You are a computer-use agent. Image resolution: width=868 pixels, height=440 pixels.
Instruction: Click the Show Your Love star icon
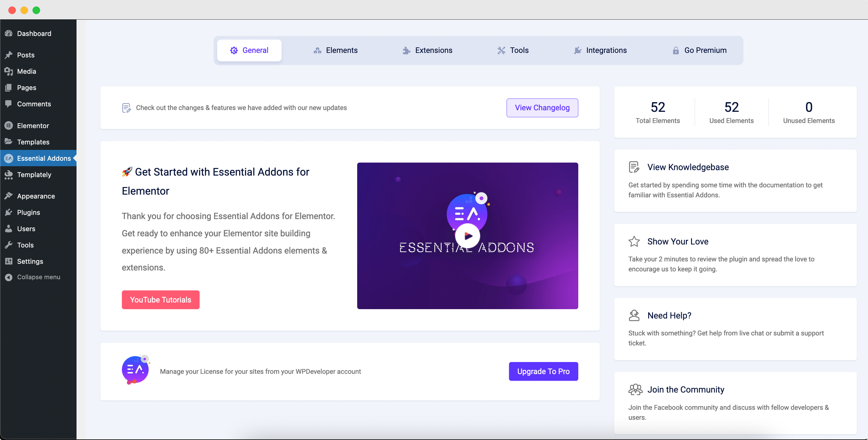634,241
